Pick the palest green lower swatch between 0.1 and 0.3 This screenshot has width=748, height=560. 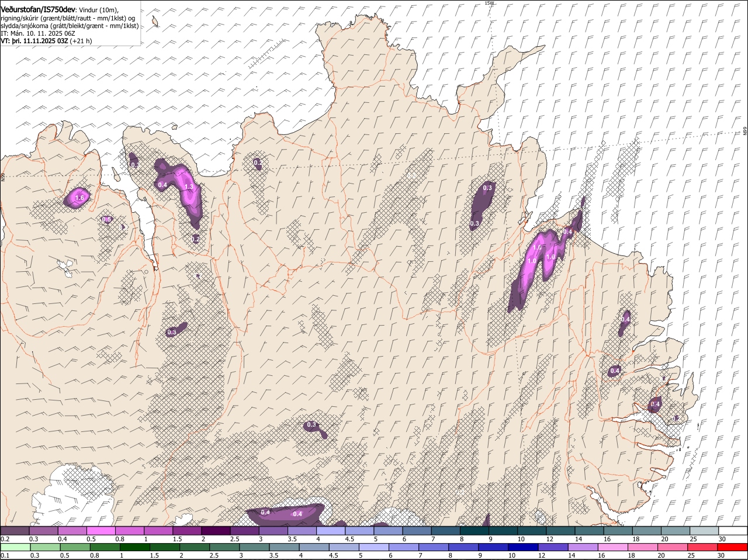coord(15,547)
